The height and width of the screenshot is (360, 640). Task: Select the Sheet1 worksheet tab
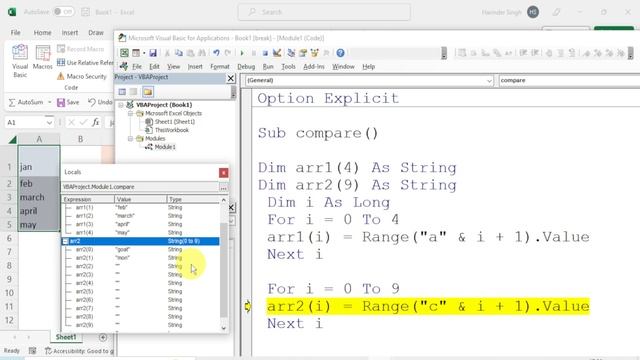(x=66, y=337)
